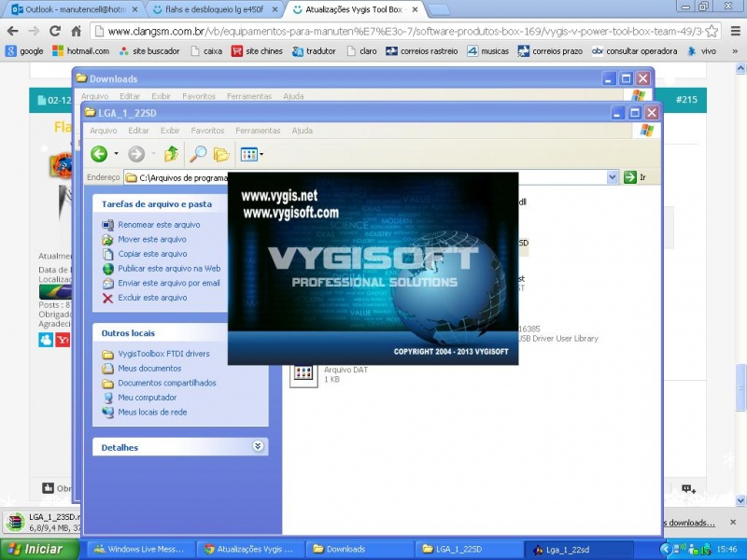Open the Chrome hamburger menu

[x=735, y=32]
